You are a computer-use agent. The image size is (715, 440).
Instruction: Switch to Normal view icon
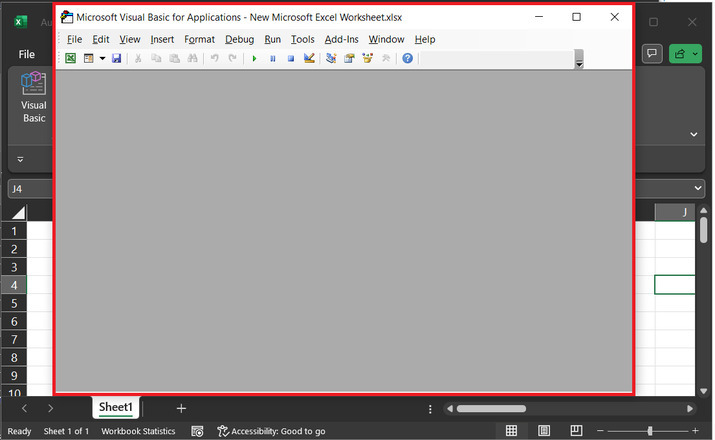[512, 430]
